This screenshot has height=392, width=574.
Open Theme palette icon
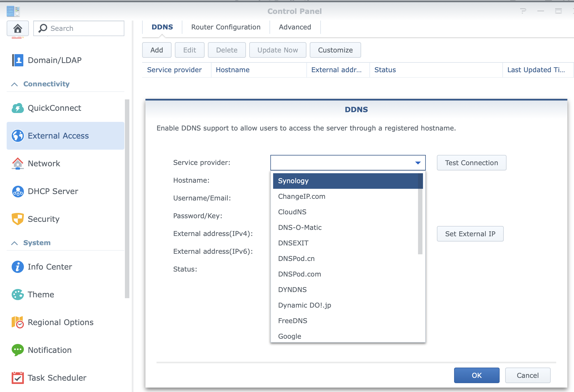18,295
